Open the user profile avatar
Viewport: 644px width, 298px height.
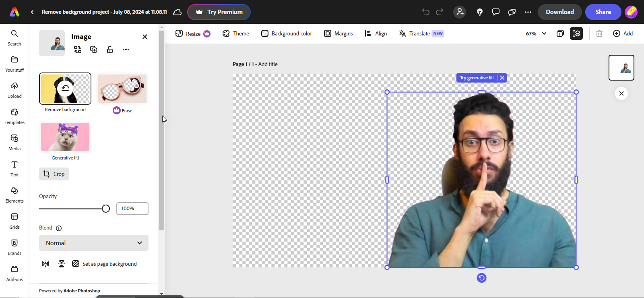click(631, 12)
